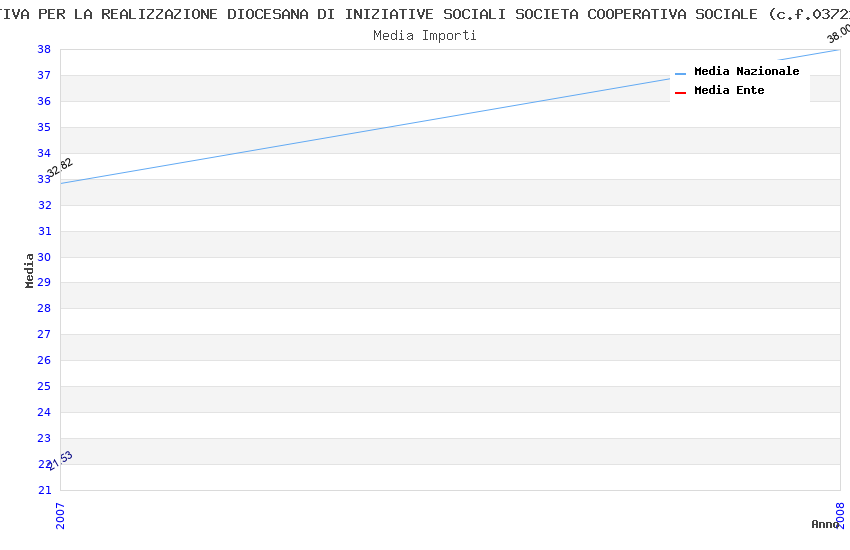The image size is (850, 550).
Task: Click the chart title text at top
Action: [x=425, y=14]
